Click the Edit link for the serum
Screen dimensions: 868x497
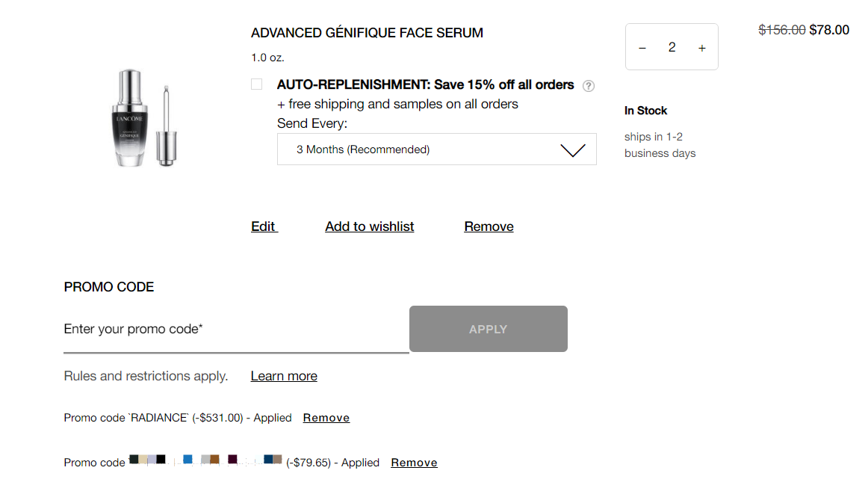pos(264,226)
